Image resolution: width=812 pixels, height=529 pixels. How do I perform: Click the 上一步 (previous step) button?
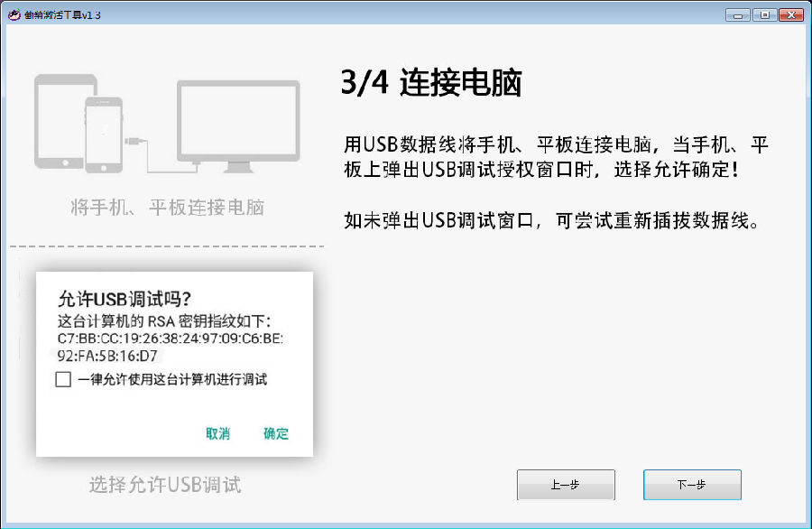tap(566, 485)
